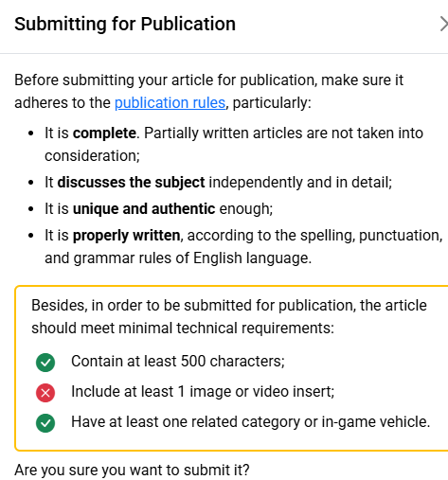The image size is (448, 480).
Task: Click the 'Submitting for Publication' heading
Action: (x=125, y=24)
